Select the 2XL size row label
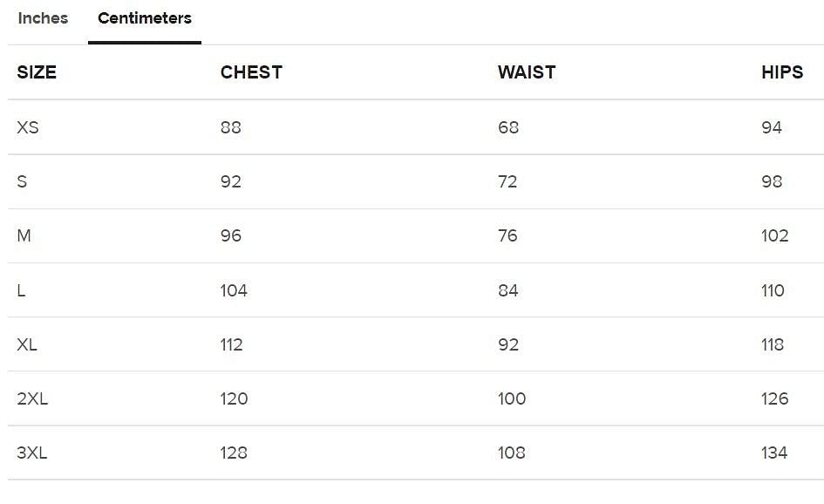Image resolution: width=824 pixels, height=504 pixels. pyautogui.click(x=32, y=398)
